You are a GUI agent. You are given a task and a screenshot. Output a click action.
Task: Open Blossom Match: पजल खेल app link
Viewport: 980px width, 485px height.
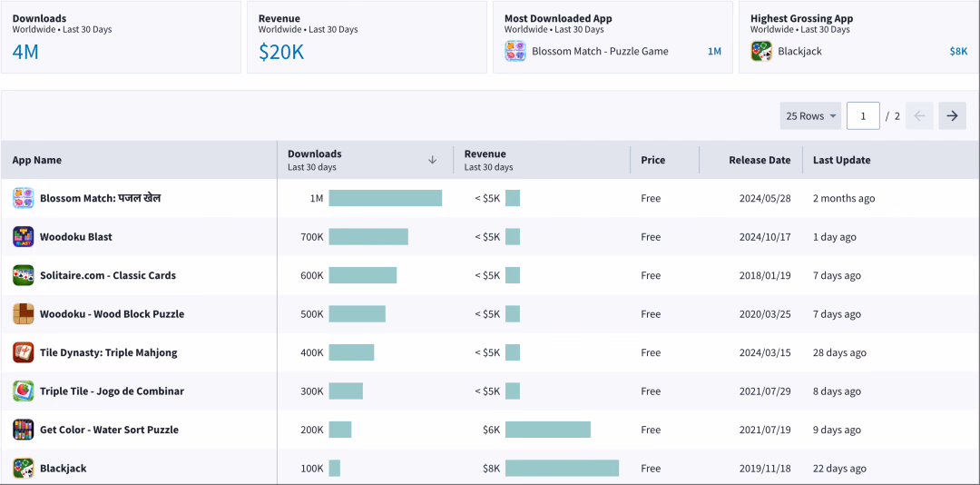(x=100, y=198)
